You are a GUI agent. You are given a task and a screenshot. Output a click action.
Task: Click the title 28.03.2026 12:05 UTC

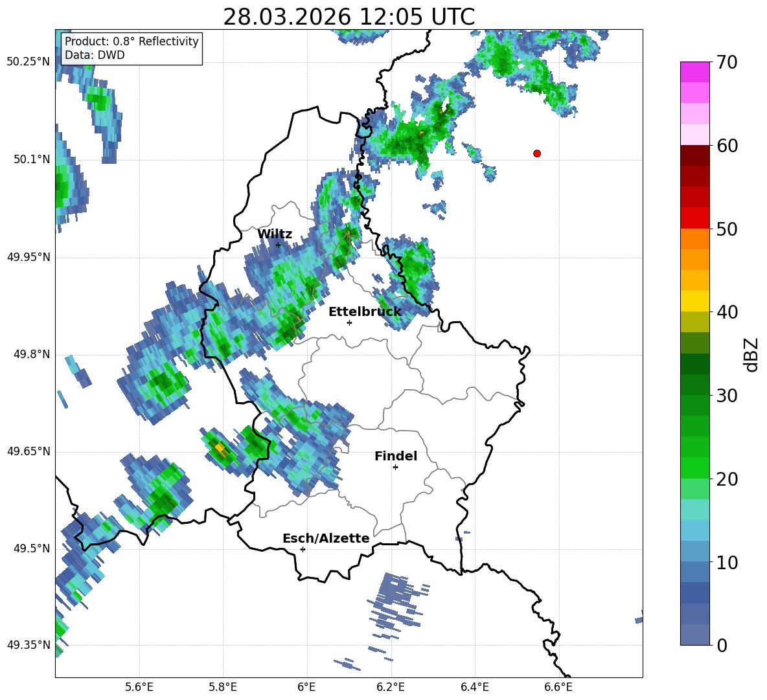[x=349, y=17]
